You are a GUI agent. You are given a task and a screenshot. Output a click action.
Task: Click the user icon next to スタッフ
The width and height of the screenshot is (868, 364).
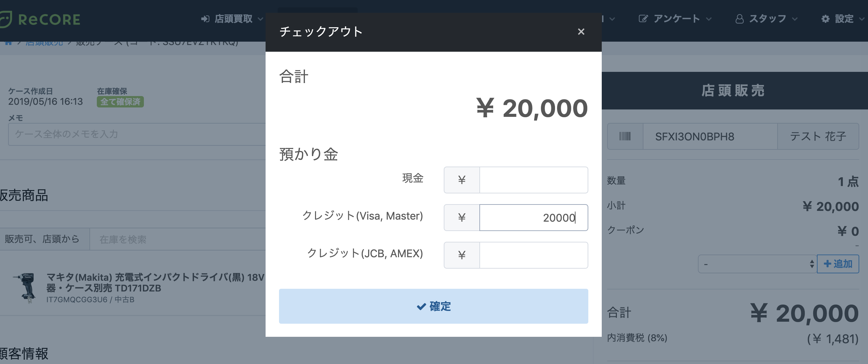point(739,19)
